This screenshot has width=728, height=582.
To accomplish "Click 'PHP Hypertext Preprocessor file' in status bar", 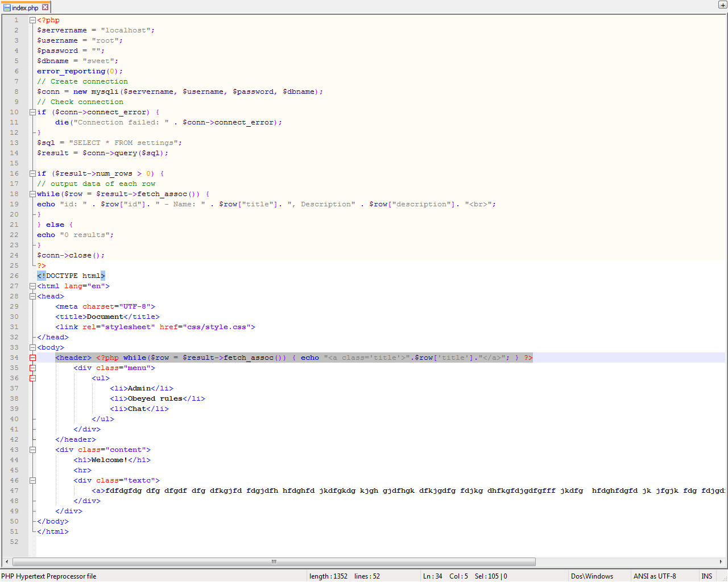I will (49, 576).
